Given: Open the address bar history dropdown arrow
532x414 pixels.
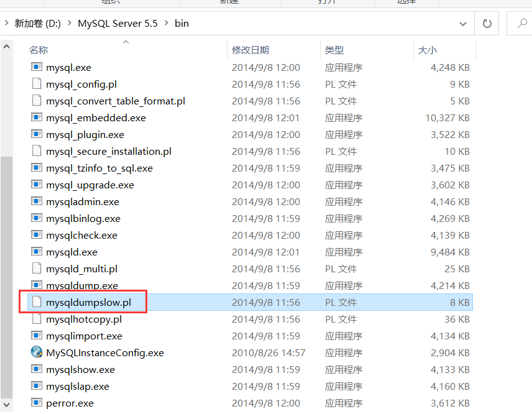Looking at the screenshot, I should tap(462, 23).
